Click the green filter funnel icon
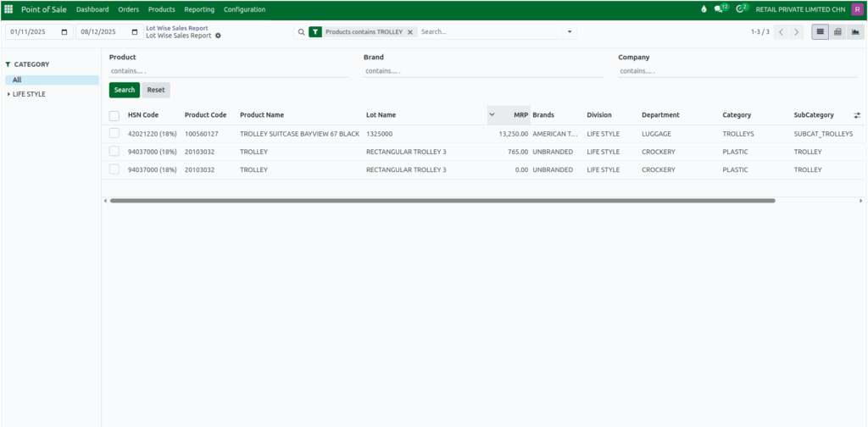This screenshot has width=868, height=427. pyautogui.click(x=315, y=32)
